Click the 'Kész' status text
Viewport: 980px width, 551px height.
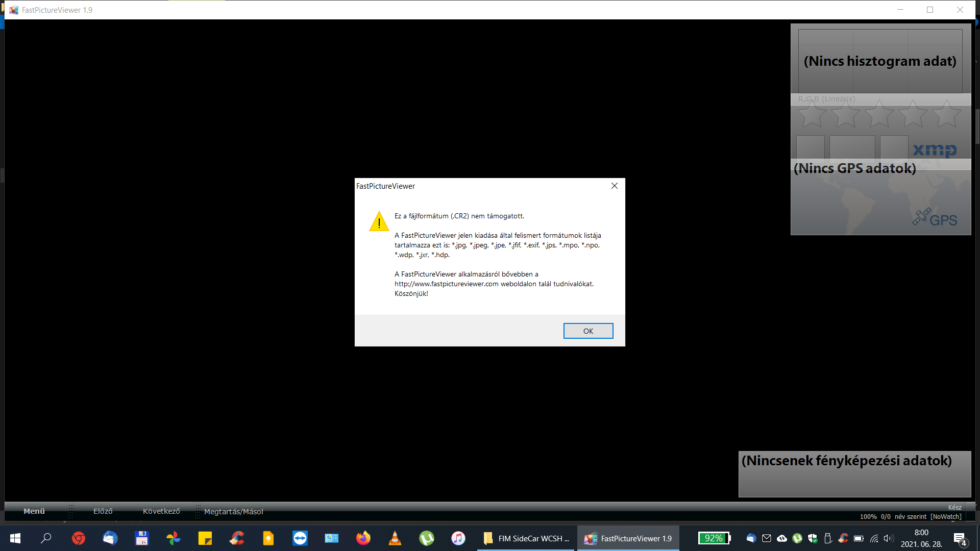[x=955, y=507]
